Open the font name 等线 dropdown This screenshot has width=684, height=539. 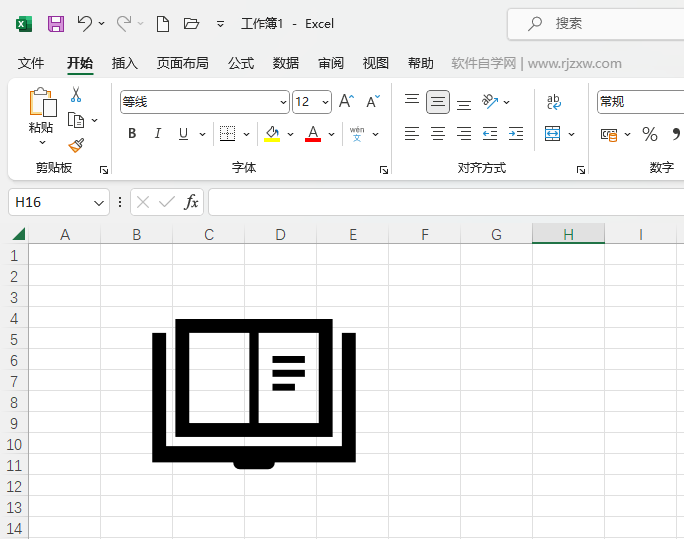(x=283, y=102)
